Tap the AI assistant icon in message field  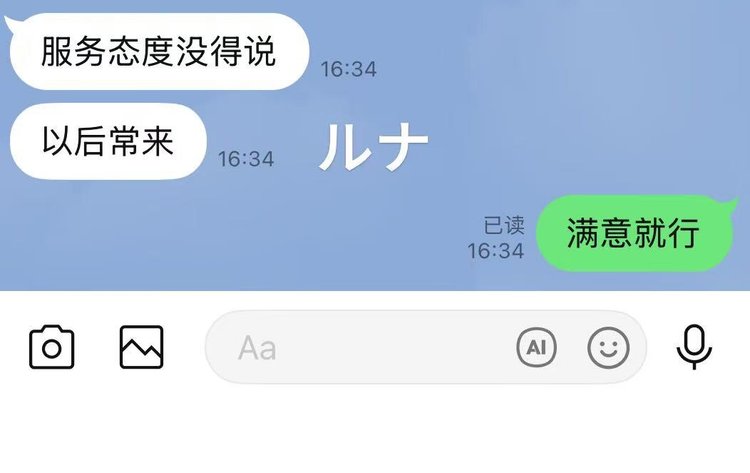pos(537,348)
